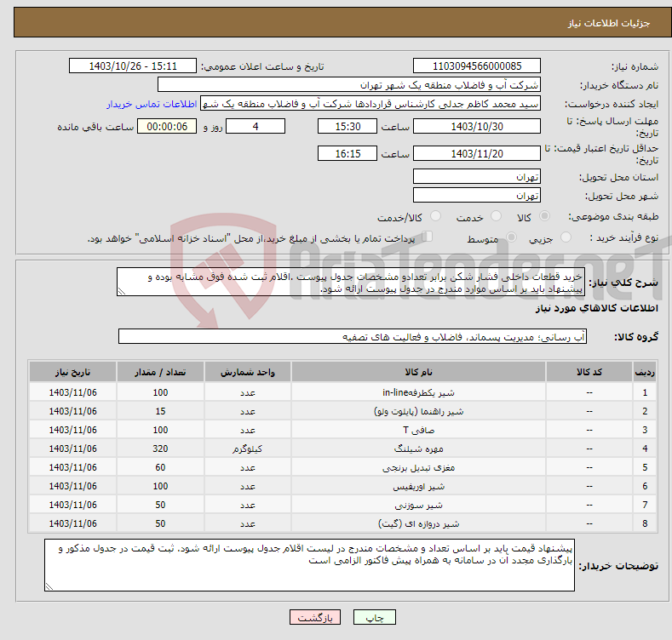Click the delivery province field تهران
Image resolution: width=672 pixels, height=640 pixels.
point(477,176)
